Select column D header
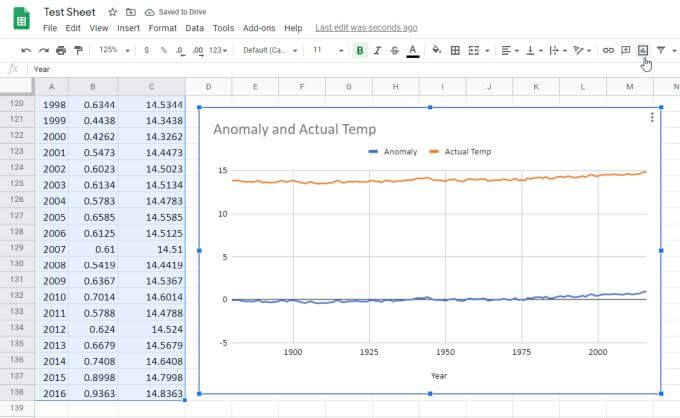The width and height of the screenshot is (680, 418). click(x=208, y=87)
